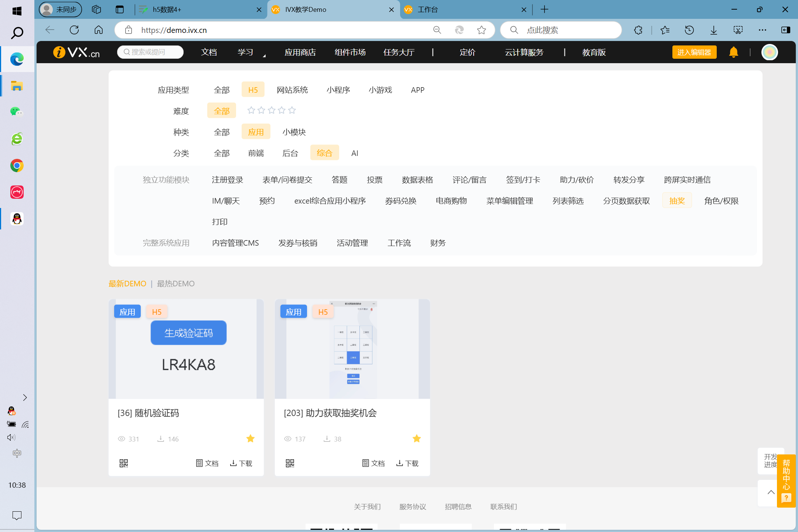798x532 pixels.
Task: Show QR code for 随机验证码 demo
Action: click(x=124, y=463)
